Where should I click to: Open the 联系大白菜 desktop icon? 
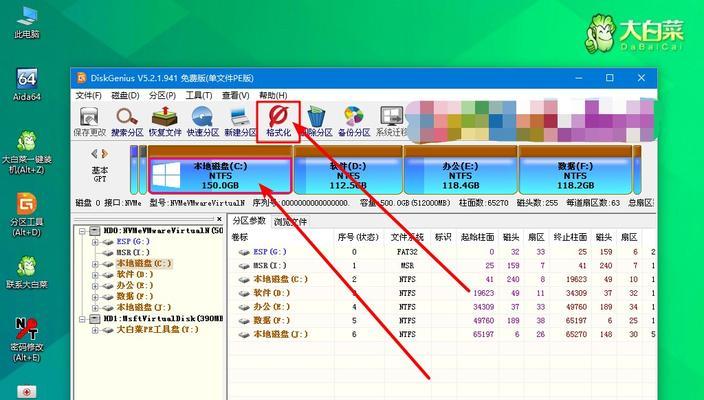(27, 272)
